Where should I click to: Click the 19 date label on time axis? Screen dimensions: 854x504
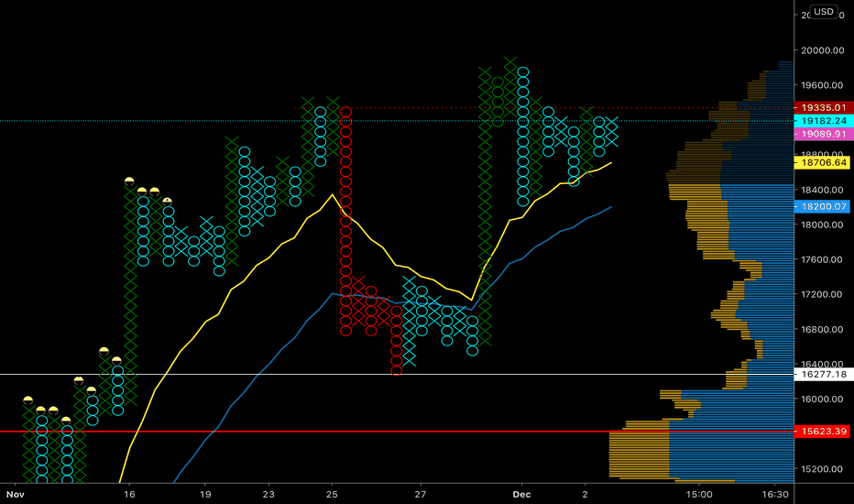tap(204, 494)
